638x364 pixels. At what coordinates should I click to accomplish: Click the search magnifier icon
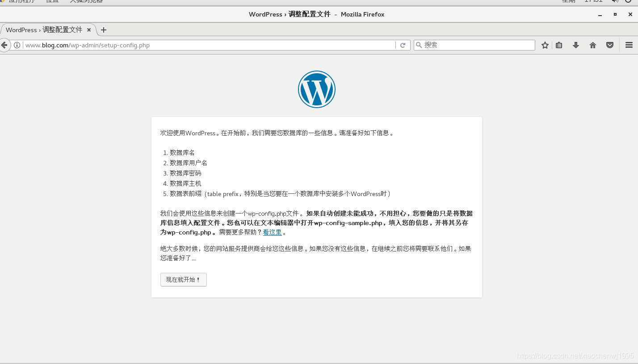[x=419, y=45]
